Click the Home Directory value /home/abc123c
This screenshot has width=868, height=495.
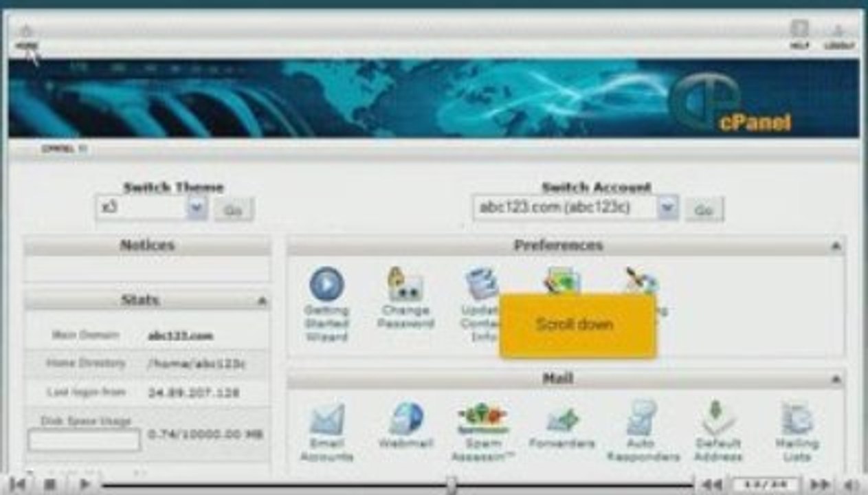click(197, 364)
